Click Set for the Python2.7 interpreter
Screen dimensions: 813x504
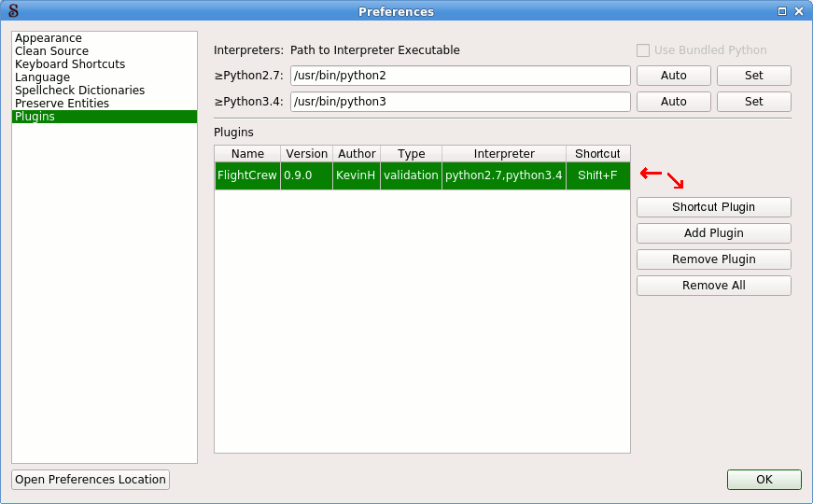click(754, 76)
